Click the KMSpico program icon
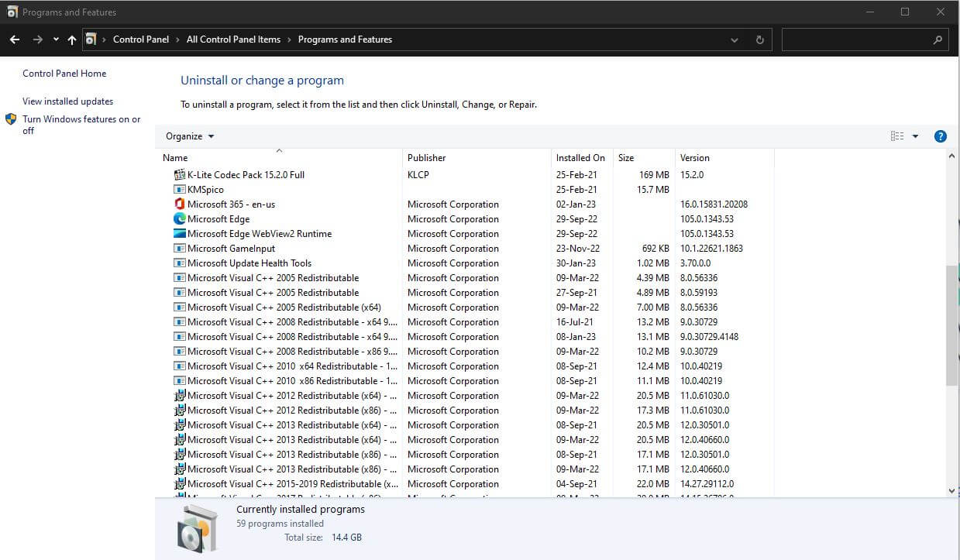This screenshot has height=560, width=960. 180,190
